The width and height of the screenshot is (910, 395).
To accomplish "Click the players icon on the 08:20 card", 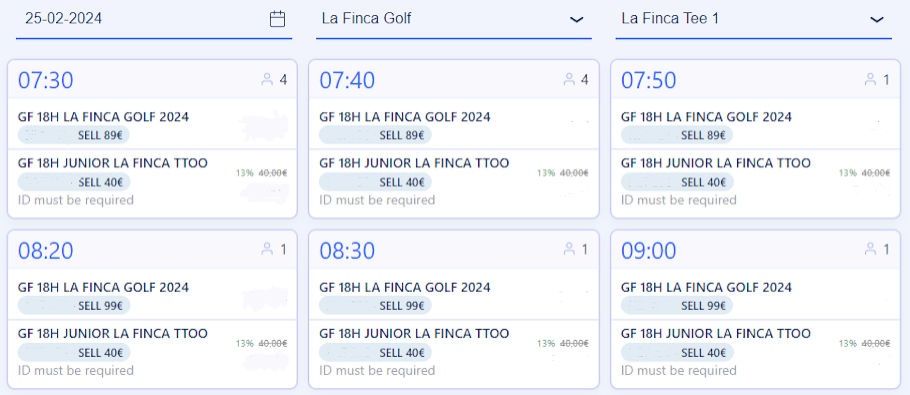I will click(x=267, y=250).
